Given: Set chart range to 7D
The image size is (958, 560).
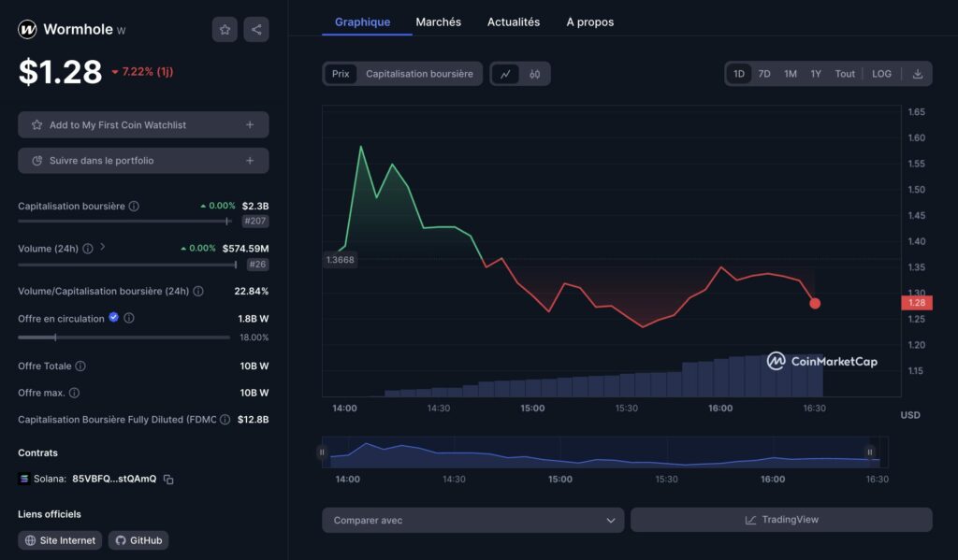Looking at the screenshot, I should coord(764,74).
